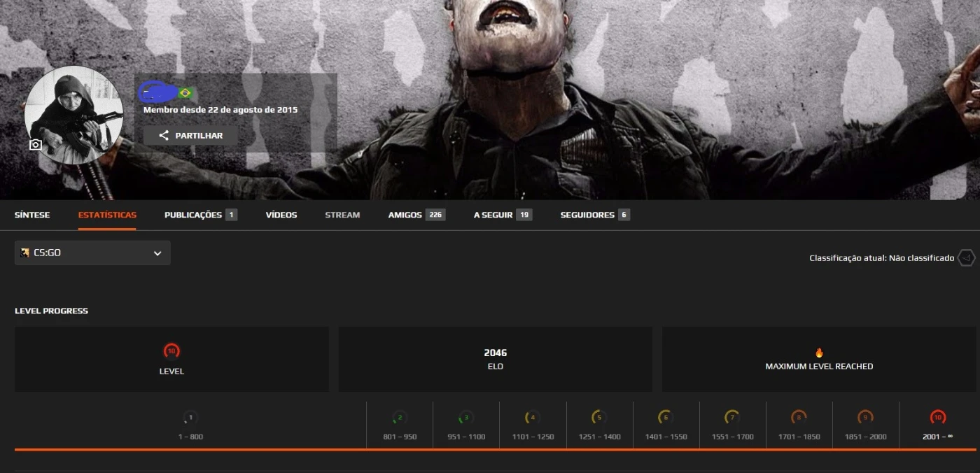Click the ELO label under 2046
Viewport: 980px width, 473px height.
pyautogui.click(x=495, y=366)
